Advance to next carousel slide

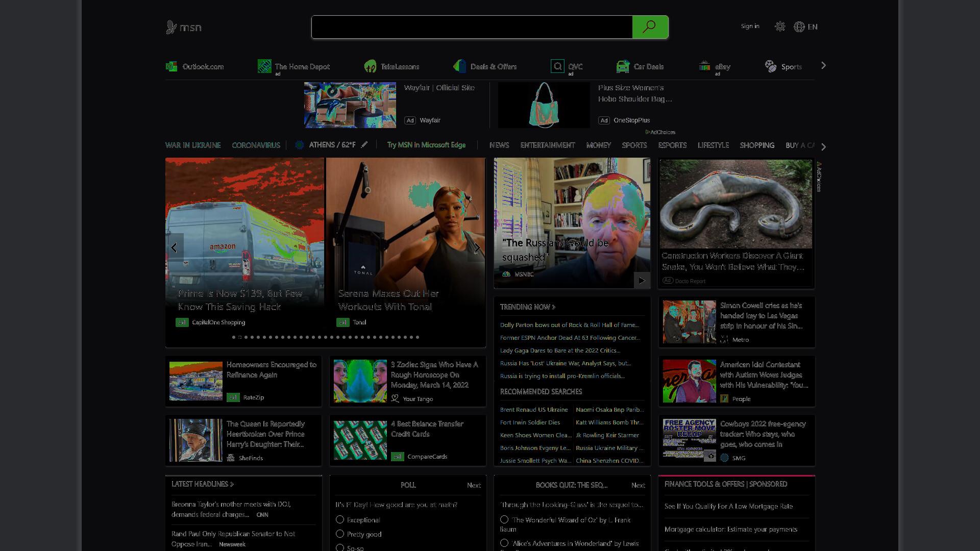[477, 247]
